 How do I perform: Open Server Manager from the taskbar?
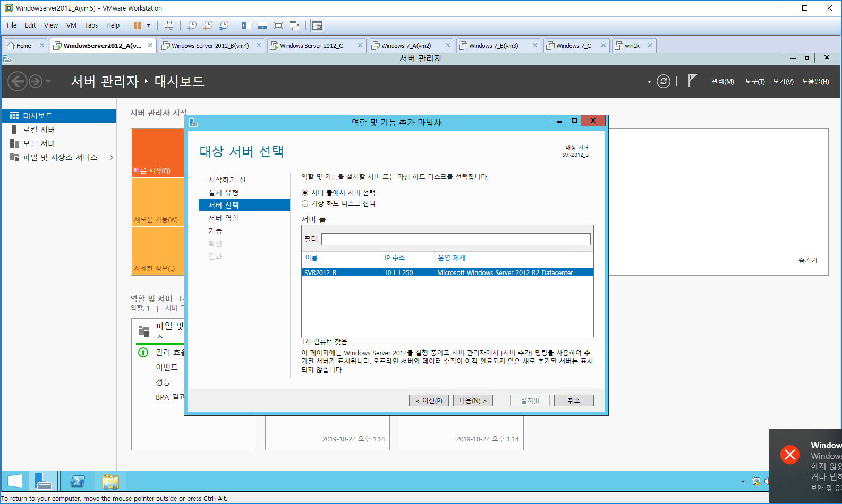[x=43, y=481]
